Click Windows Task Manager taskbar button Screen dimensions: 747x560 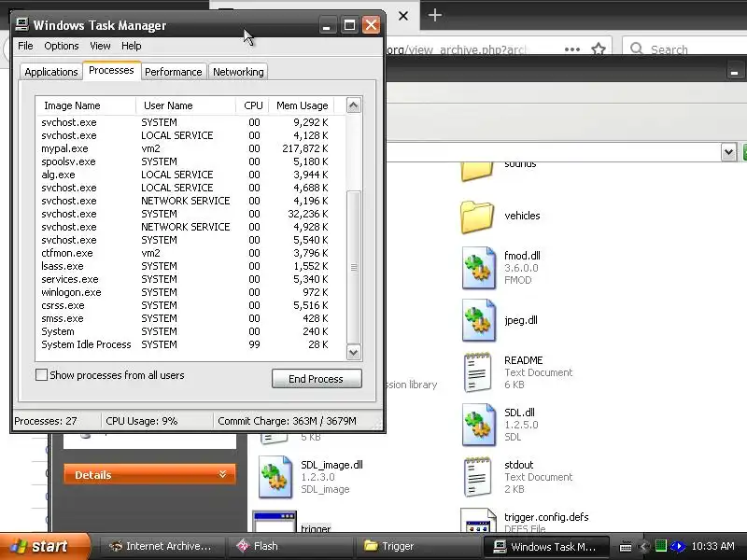545,546
